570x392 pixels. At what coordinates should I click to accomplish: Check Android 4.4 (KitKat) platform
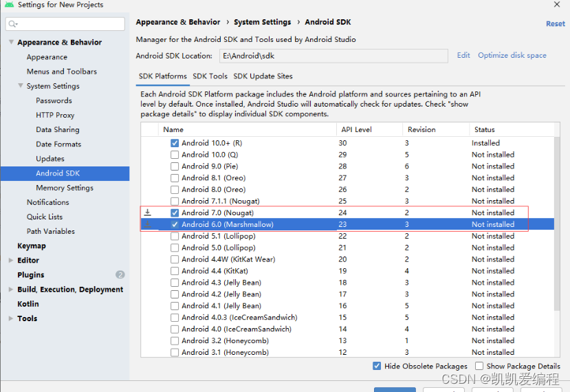pos(175,271)
